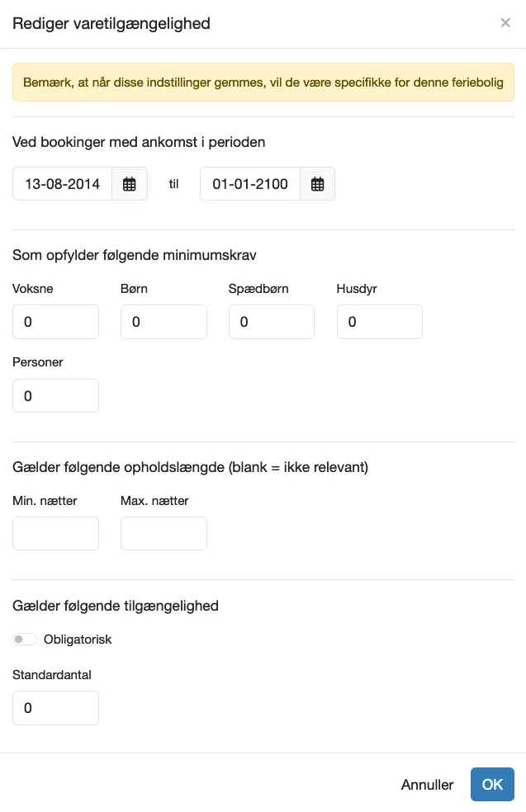The width and height of the screenshot is (526, 812).
Task: Confirm changes with the OK button
Action: pyautogui.click(x=492, y=784)
